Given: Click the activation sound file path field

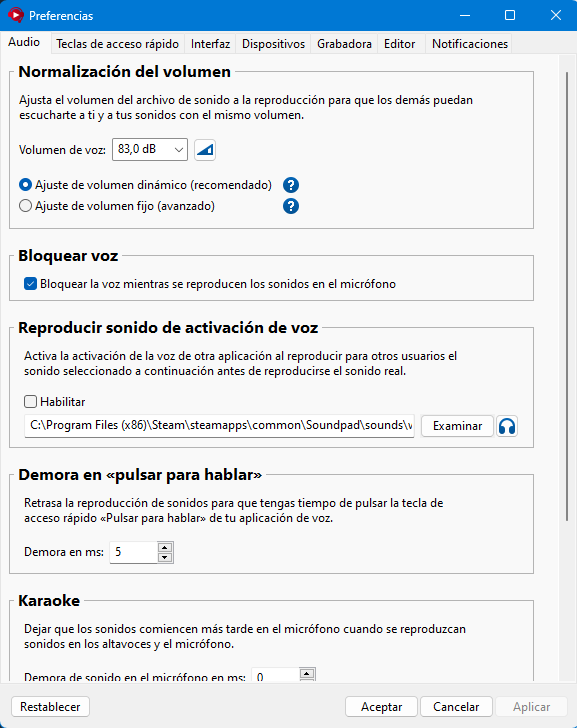Looking at the screenshot, I should 219,426.
